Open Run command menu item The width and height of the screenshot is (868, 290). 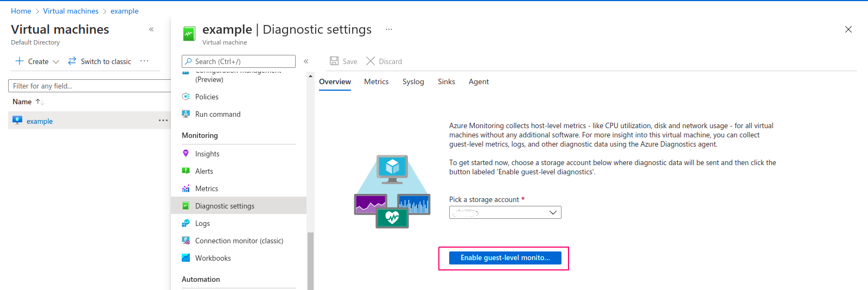[218, 114]
